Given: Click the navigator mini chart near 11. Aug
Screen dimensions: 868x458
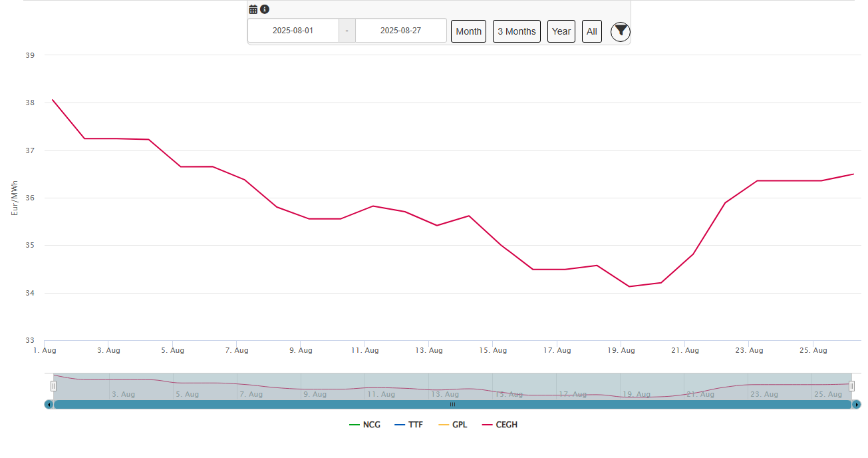Looking at the screenshot, I should pos(382,387).
